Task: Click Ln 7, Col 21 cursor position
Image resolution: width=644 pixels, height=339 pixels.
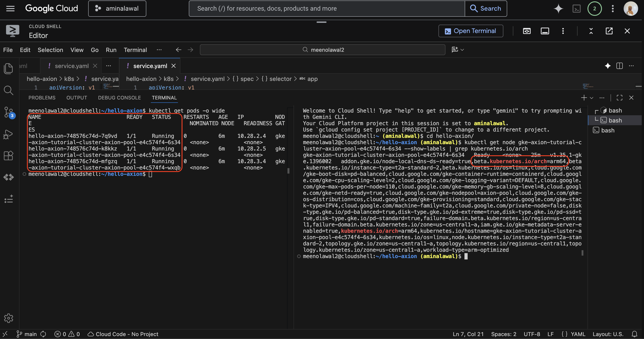Action: [468, 334]
